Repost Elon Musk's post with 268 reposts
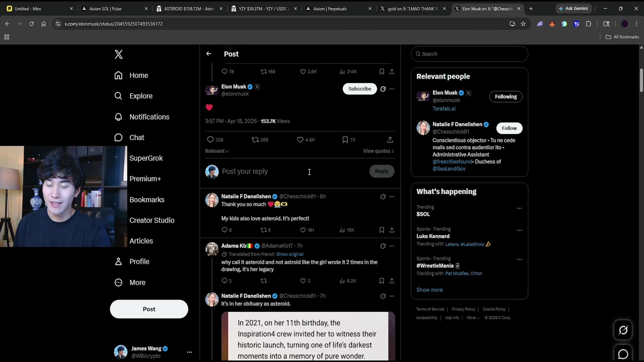 (x=255, y=140)
